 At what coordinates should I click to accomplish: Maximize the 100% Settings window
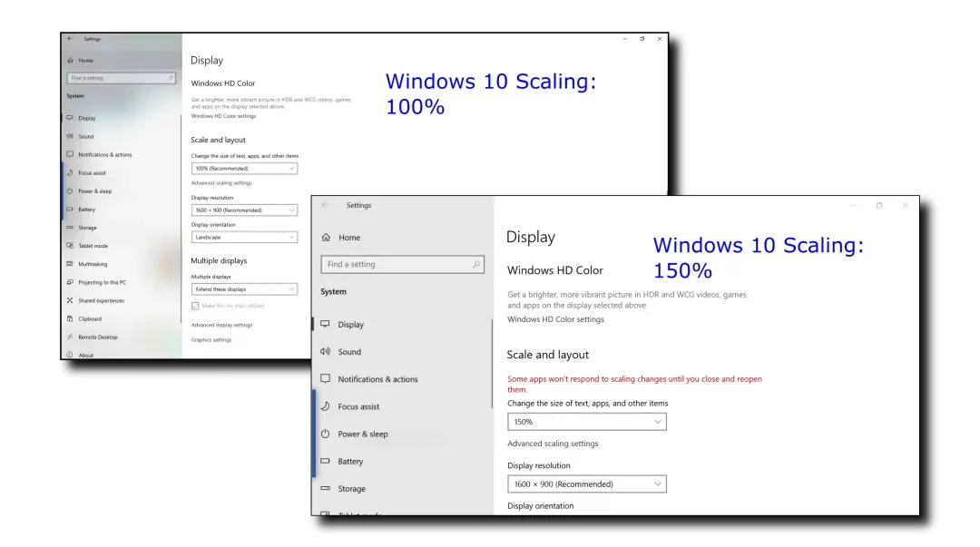[x=642, y=39]
